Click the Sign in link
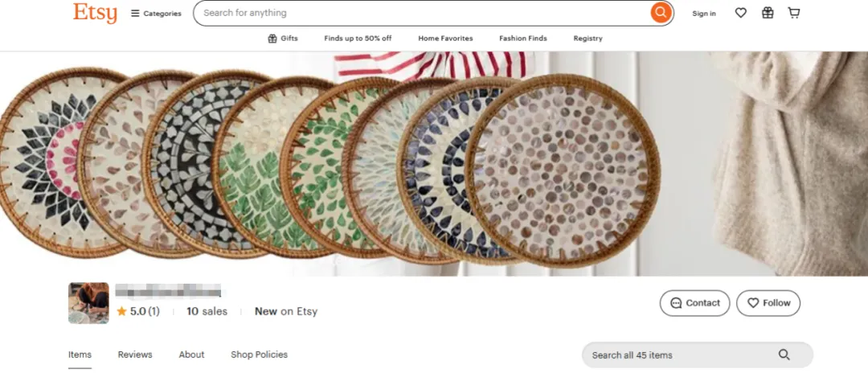 click(704, 14)
